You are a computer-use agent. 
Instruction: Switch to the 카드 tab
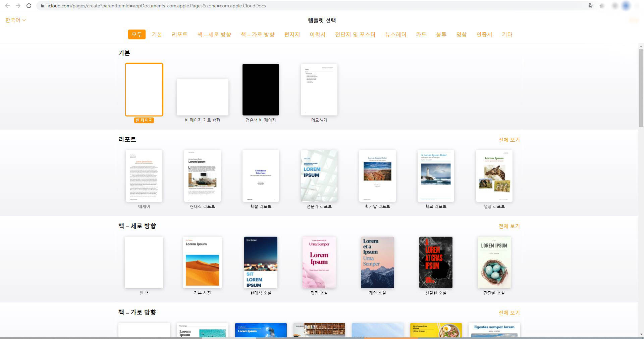point(421,35)
